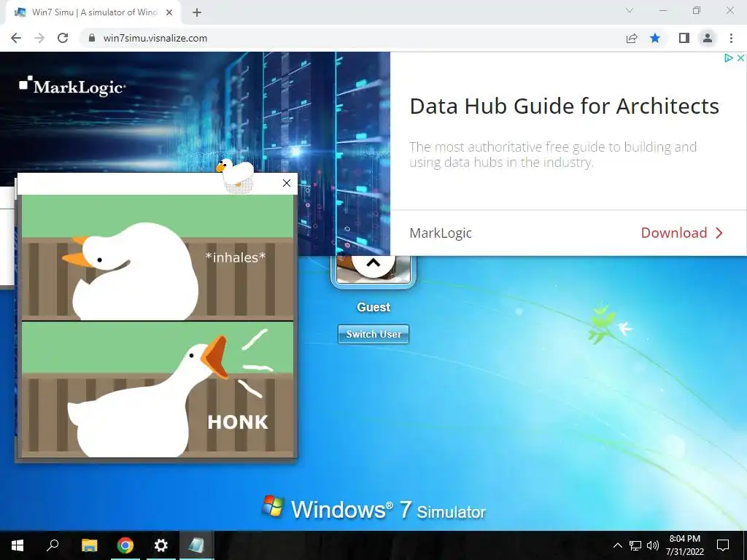Viewport: 747px width, 560px height.
Task: Open File Explorer from taskbar
Action: coord(89,545)
